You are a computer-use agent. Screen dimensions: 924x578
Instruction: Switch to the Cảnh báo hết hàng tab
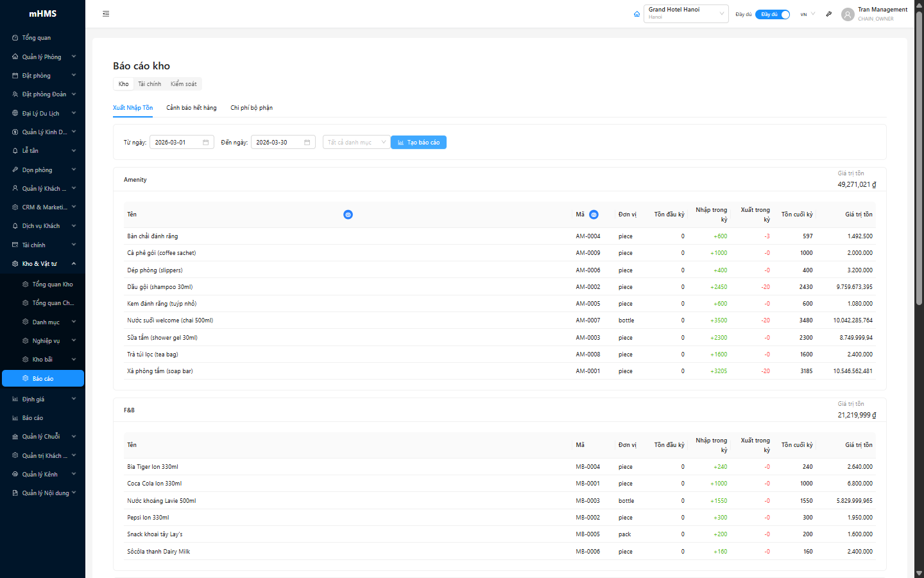coord(191,108)
